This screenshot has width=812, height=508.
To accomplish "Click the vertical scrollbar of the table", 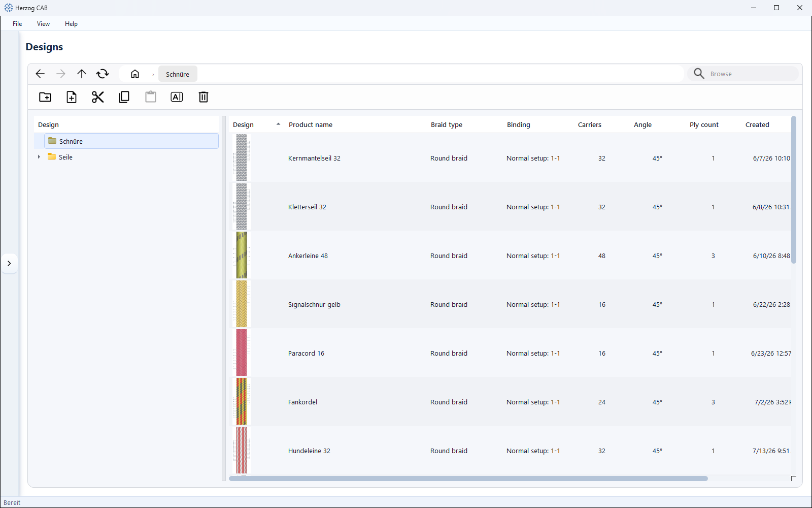I will pos(794,189).
